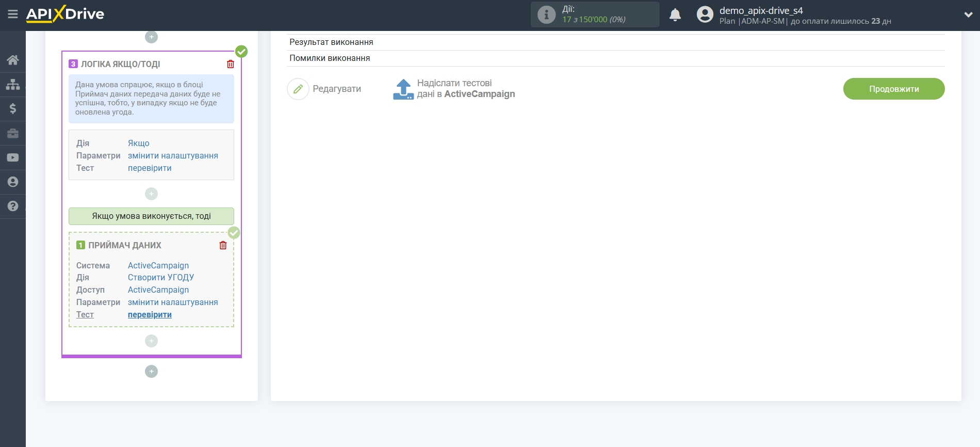This screenshot has width=980, height=447.
Task: Click змінити налаштування in logic block
Action: pos(173,155)
